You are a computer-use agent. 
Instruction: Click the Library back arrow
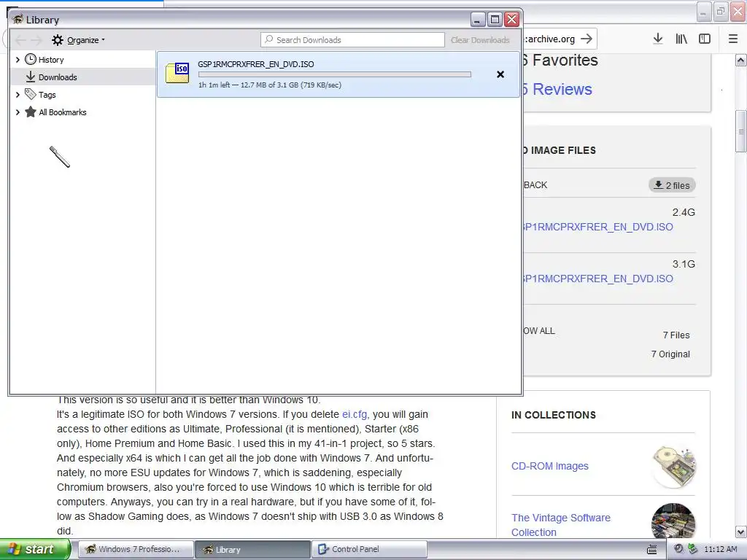coord(20,40)
